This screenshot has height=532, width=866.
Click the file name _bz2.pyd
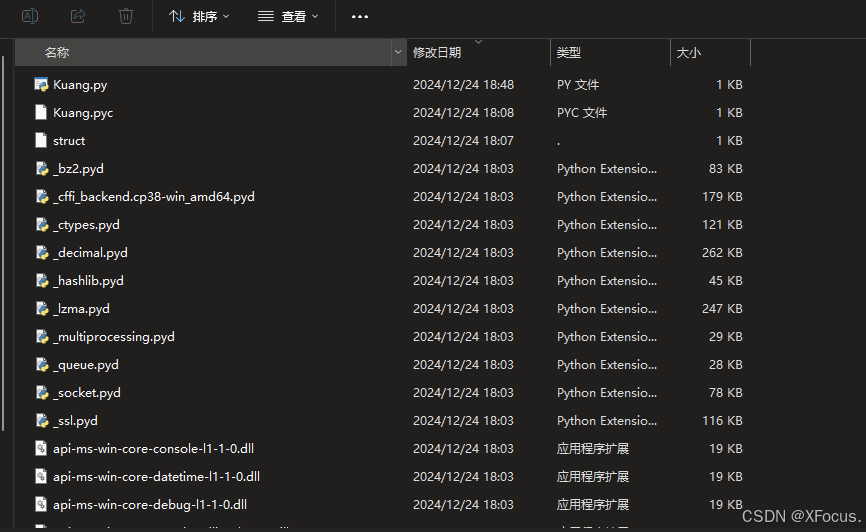pyautogui.click(x=78, y=169)
